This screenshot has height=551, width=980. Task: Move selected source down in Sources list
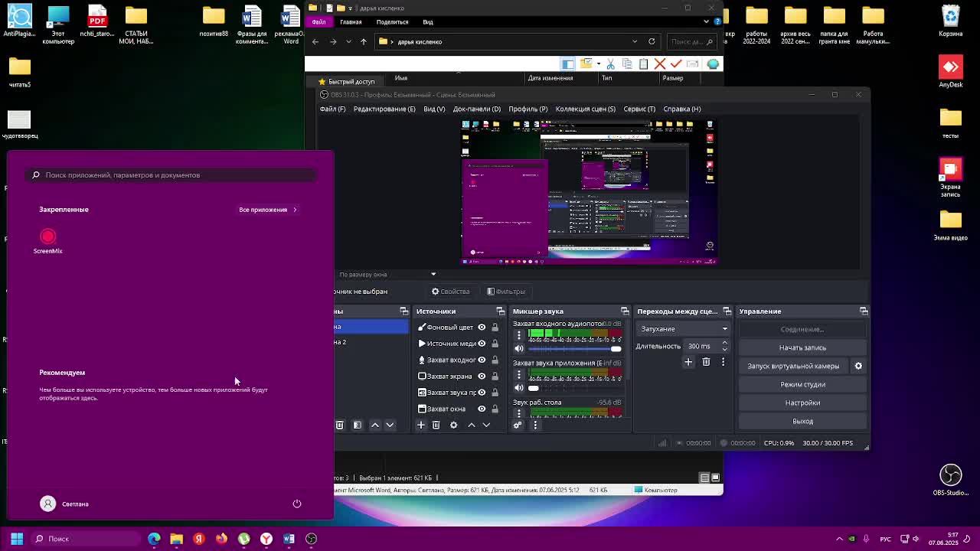(486, 425)
